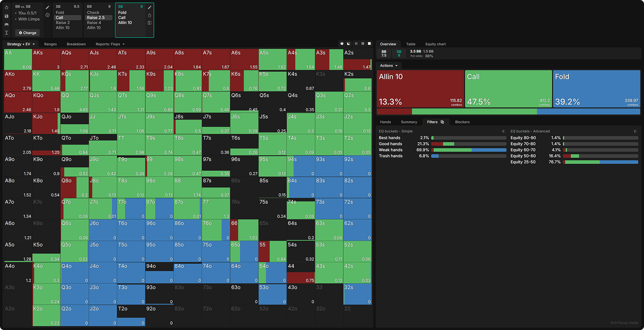
Task: Select Raise 4 in the BB action list
Action: [94, 23]
